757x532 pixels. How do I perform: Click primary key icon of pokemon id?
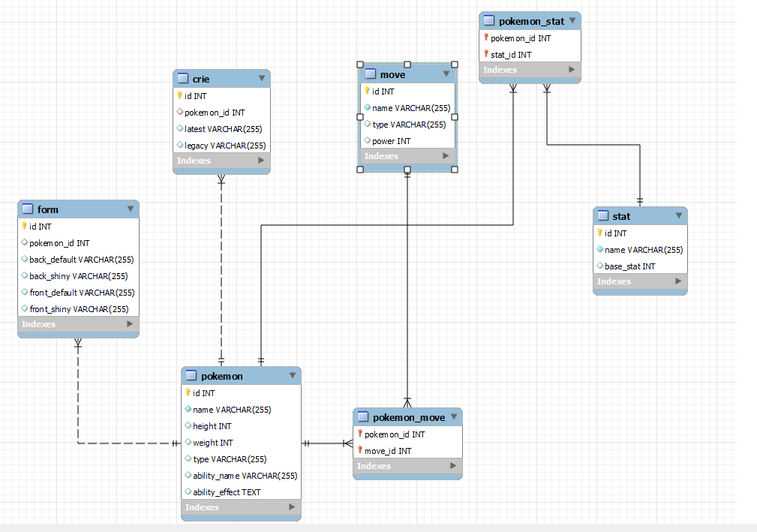(188, 392)
